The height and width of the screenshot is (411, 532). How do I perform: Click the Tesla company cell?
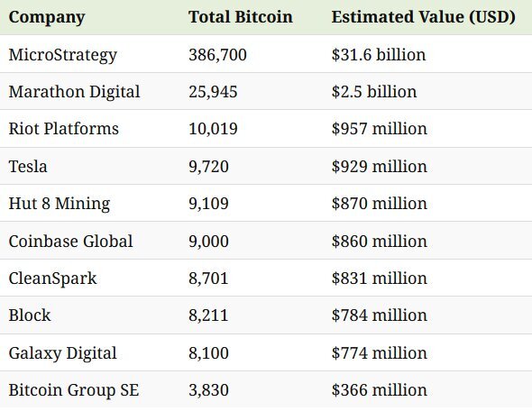click(x=28, y=166)
